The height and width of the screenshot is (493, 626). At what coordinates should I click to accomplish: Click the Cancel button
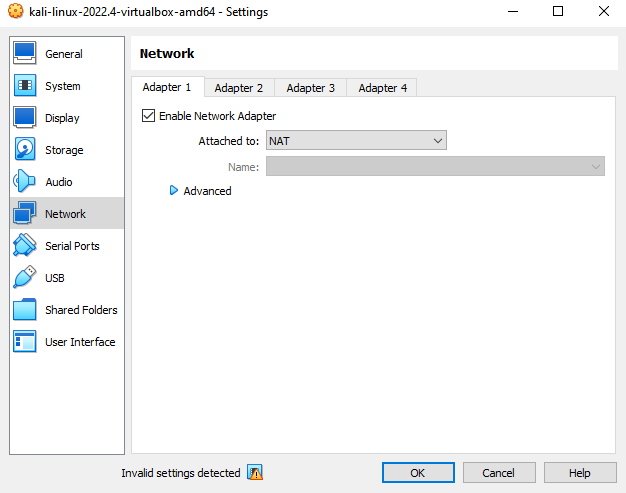click(498, 473)
